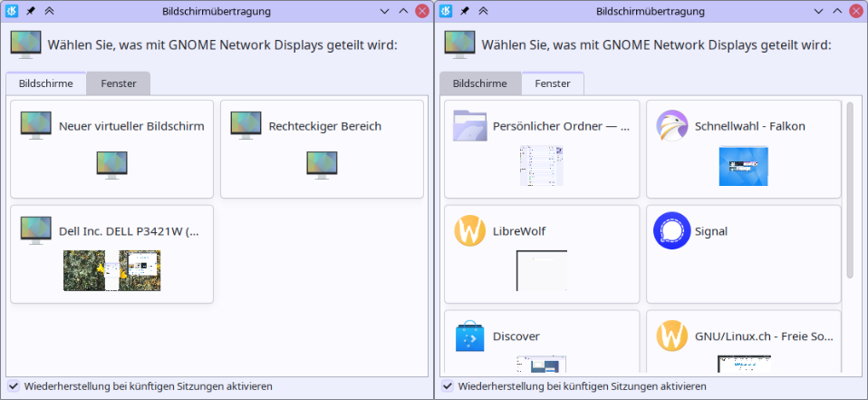Toggle session restore checkbox in left window

tap(14, 386)
